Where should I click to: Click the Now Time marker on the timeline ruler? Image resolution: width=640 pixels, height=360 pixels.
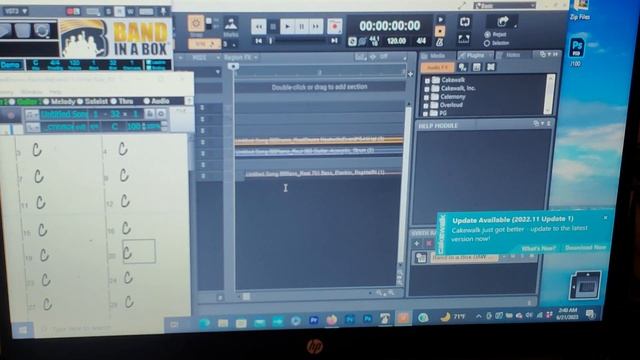[233, 66]
